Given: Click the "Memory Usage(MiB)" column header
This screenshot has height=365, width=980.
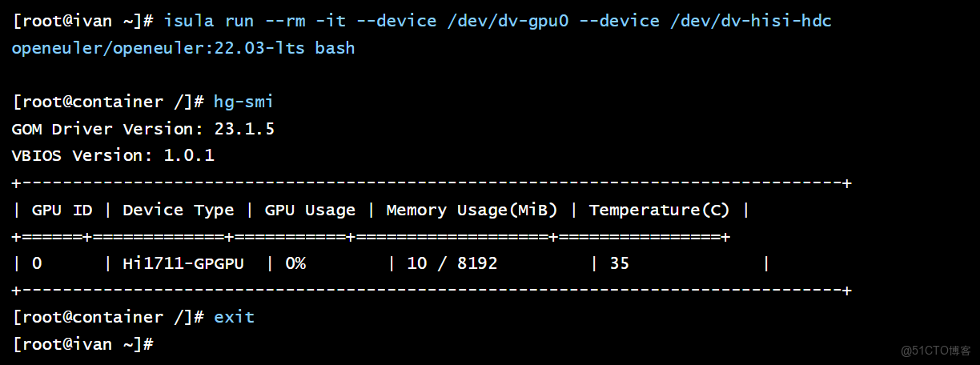Looking at the screenshot, I should click(472, 210).
